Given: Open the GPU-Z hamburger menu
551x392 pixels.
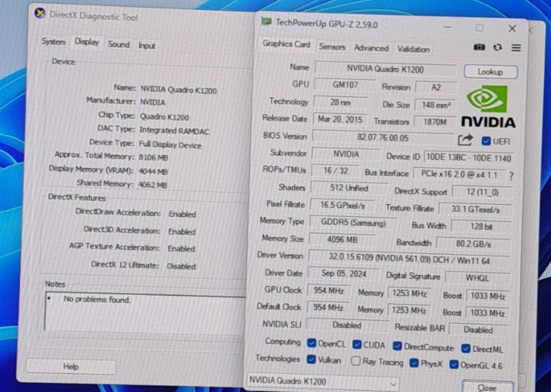Looking at the screenshot, I should [x=516, y=48].
